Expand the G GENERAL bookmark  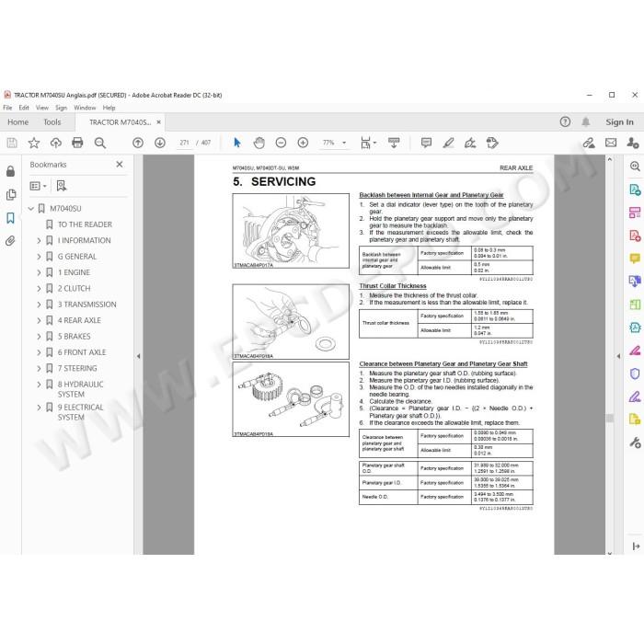(x=39, y=257)
